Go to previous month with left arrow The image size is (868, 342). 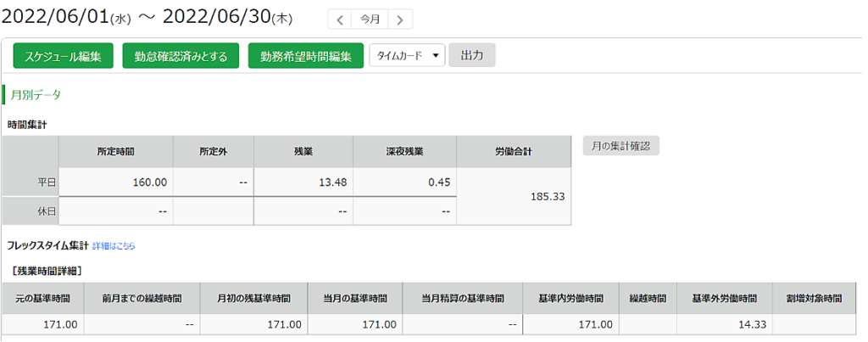pos(339,20)
